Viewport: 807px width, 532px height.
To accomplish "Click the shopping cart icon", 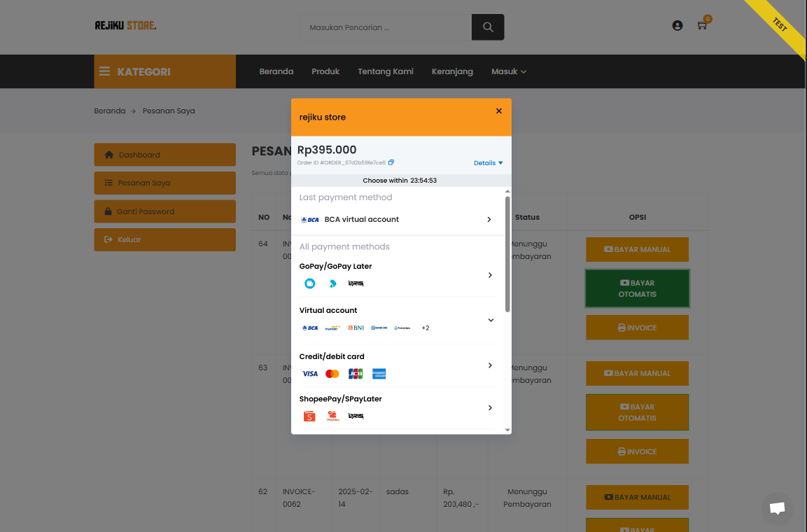I will coord(702,25).
